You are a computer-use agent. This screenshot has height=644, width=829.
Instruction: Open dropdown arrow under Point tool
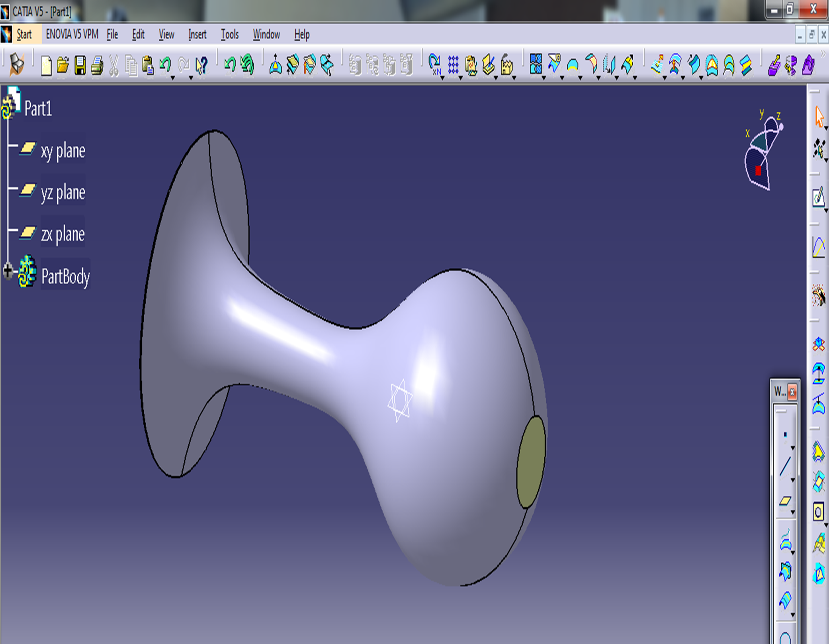792,448
